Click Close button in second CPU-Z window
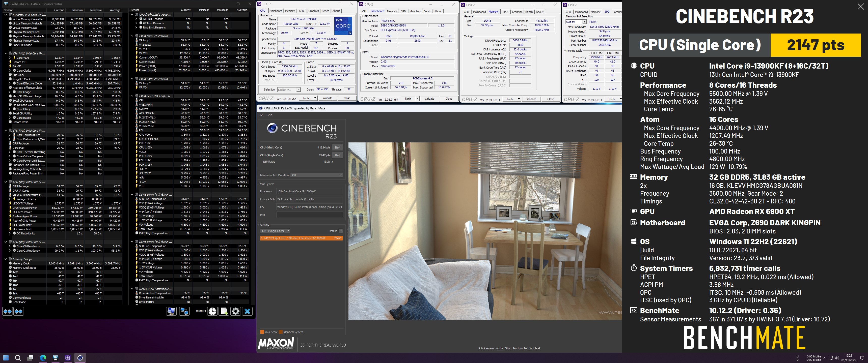868x363 pixels. (449, 99)
